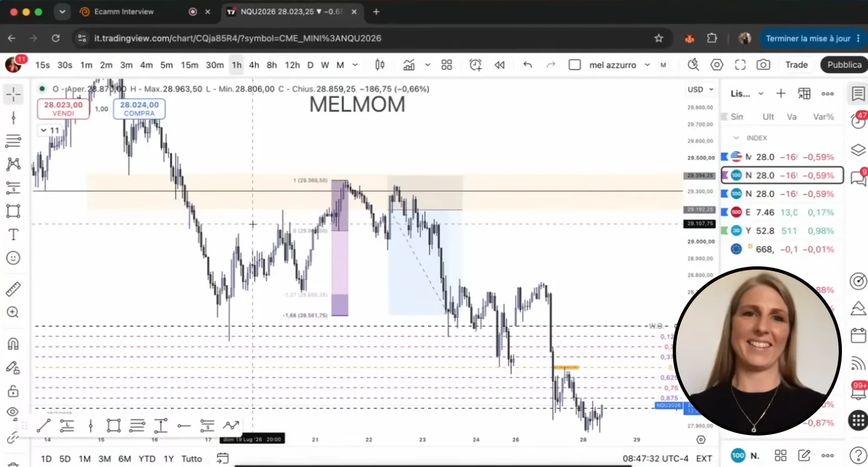Click the COMPRA buy price button
This screenshot has width=868, height=467.
pyautogui.click(x=139, y=108)
